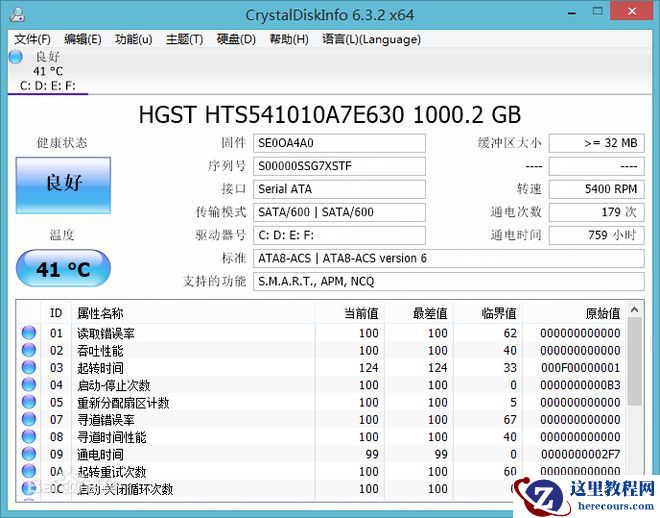660x518 pixels.
Task: Click the drive letter field C: D: E: F:
Action: 339,235
